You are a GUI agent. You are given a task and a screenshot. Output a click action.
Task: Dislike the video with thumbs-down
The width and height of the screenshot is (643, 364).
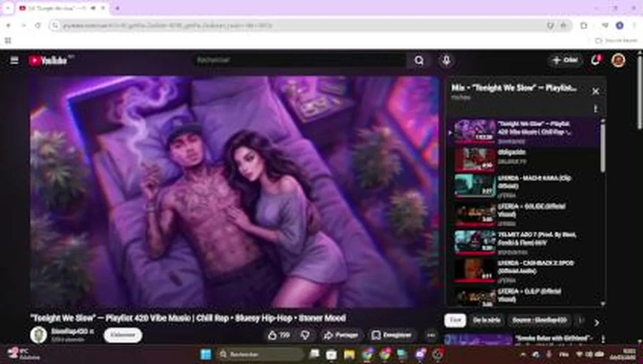[x=305, y=335]
